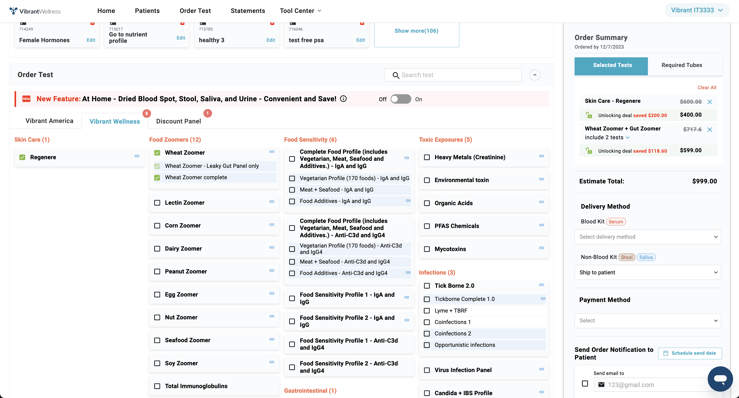The width and height of the screenshot is (739, 398).
Task: Check the Lectin Zoomer checkbox
Action: 157,203
